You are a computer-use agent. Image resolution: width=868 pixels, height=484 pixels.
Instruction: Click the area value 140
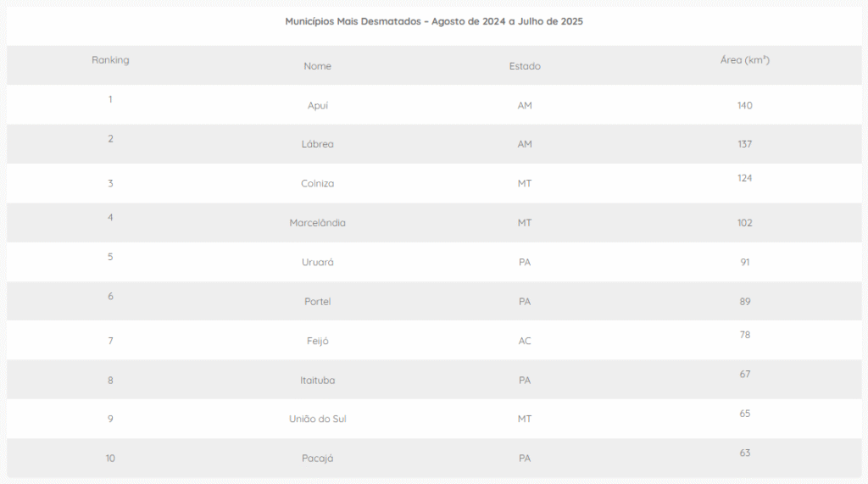point(745,105)
